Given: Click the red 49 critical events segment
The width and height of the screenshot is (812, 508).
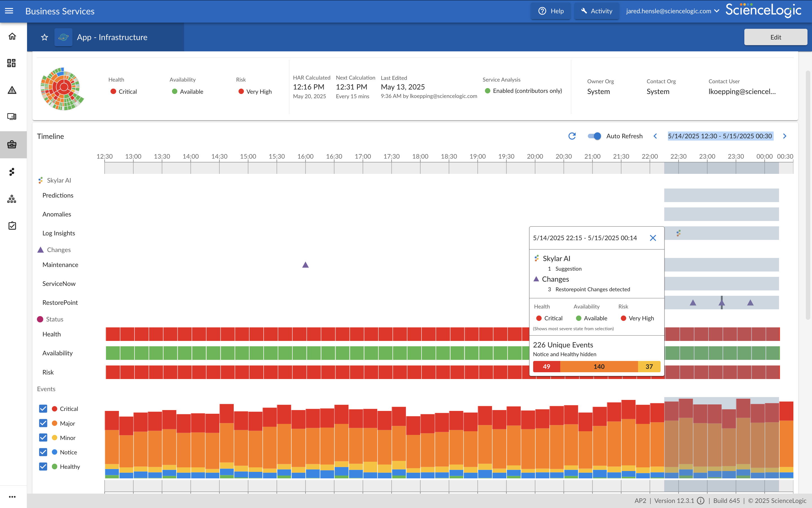Looking at the screenshot, I should [x=547, y=367].
